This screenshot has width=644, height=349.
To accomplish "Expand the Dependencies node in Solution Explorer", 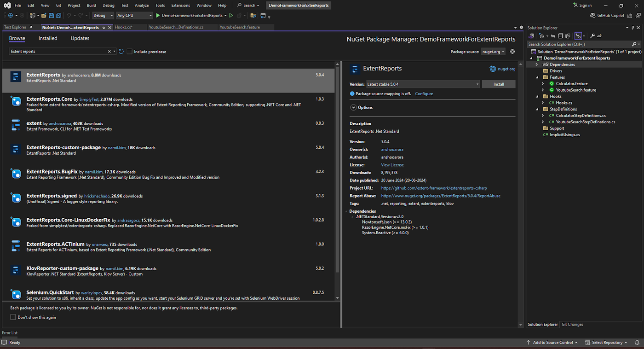I will 536,64.
